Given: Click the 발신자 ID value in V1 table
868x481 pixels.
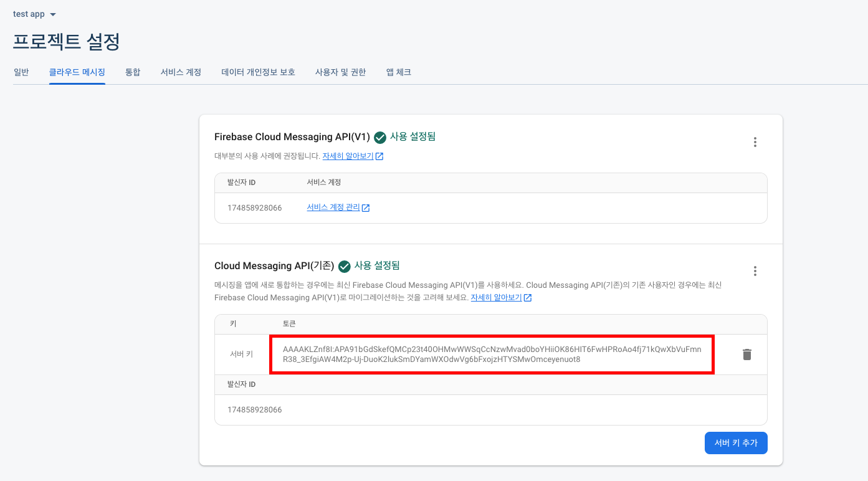Looking at the screenshot, I should click(254, 207).
